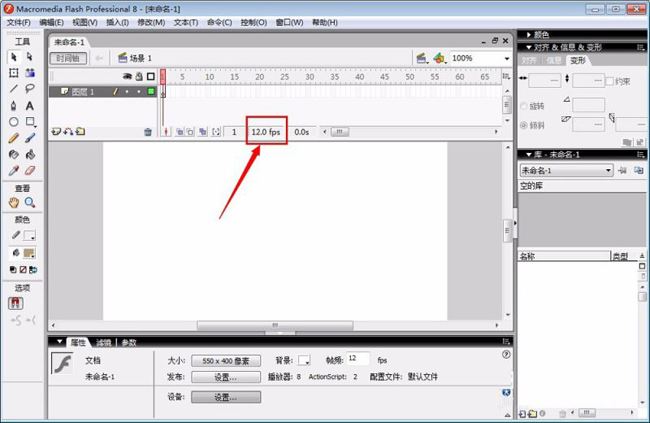Click the properties panel help icon
650x423 pixels.
point(506,355)
